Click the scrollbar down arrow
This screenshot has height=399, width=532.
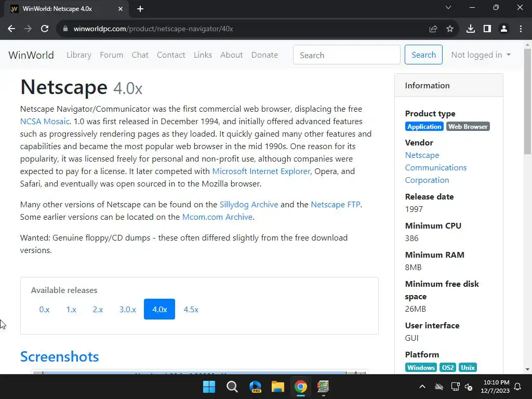(x=527, y=369)
